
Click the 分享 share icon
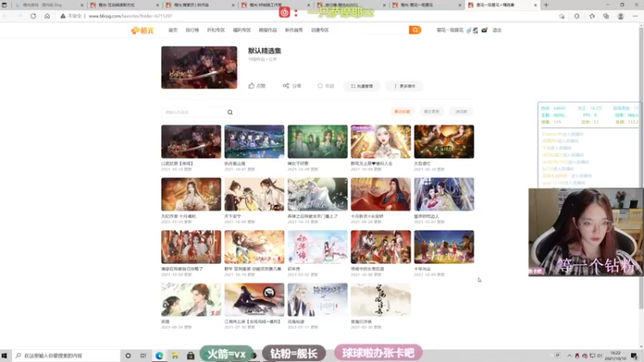pos(286,86)
